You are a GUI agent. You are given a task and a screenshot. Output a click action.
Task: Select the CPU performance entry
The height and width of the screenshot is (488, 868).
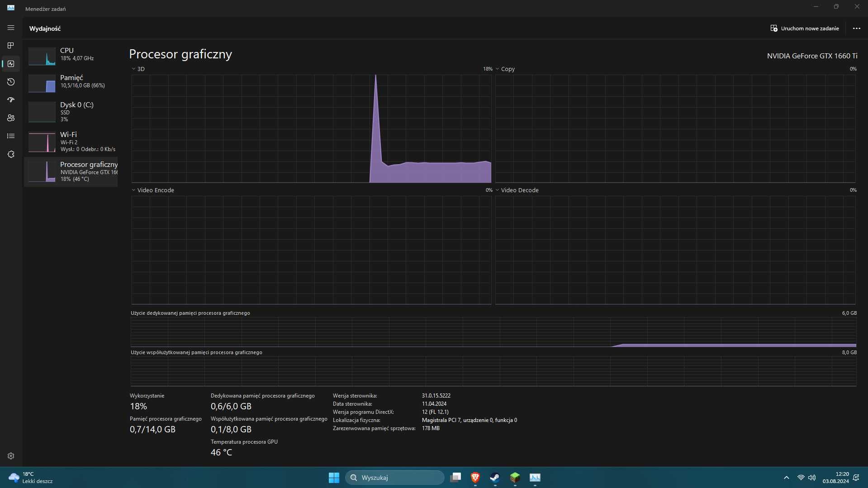point(71,55)
